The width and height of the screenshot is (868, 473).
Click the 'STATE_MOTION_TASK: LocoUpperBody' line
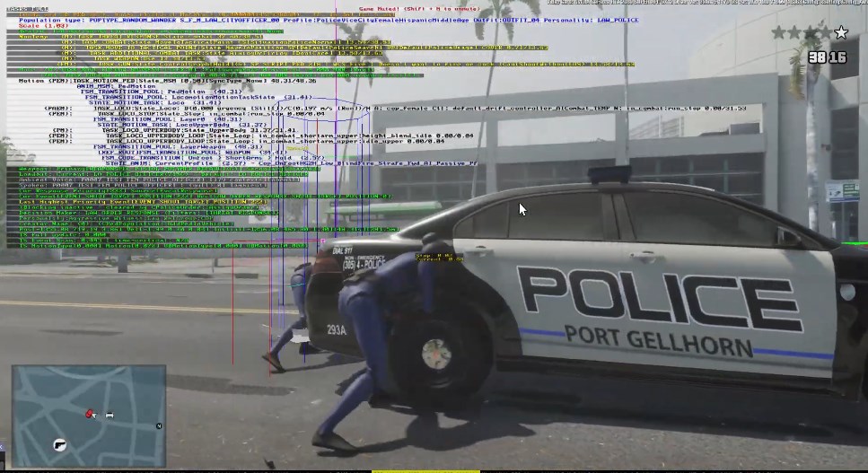coord(182,125)
